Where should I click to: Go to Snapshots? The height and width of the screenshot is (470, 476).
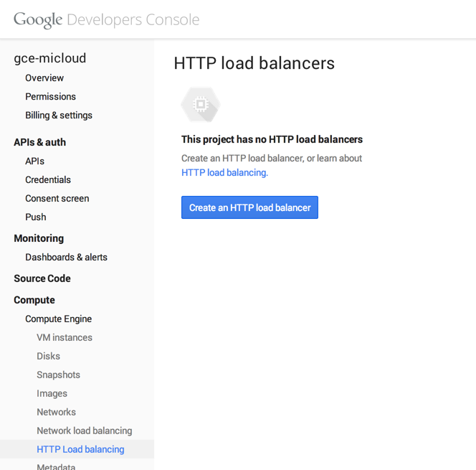coord(58,375)
